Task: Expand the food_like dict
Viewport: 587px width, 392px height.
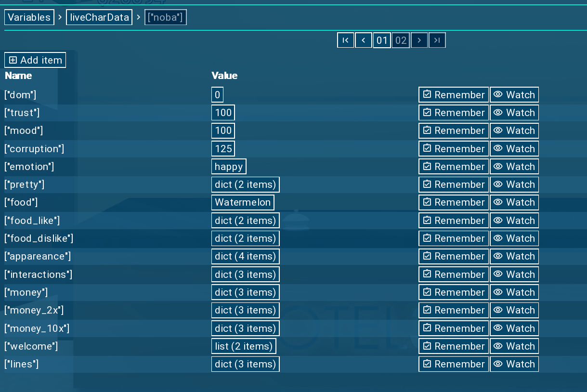Action: pos(246,221)
